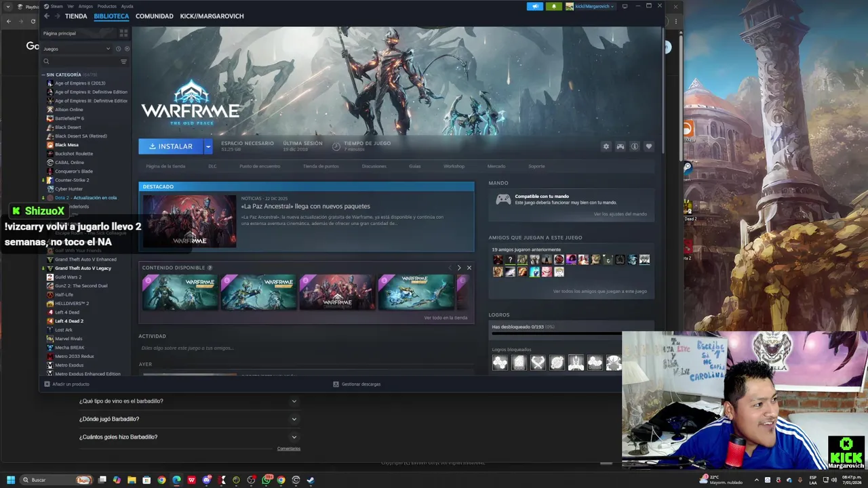The height and width of the screenshot is (488, 868).
Task: Show recent games clock filter
Action: click(118, 49)
